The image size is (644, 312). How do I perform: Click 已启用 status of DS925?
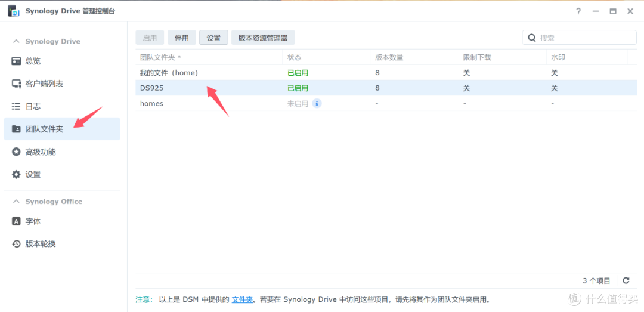298,88
